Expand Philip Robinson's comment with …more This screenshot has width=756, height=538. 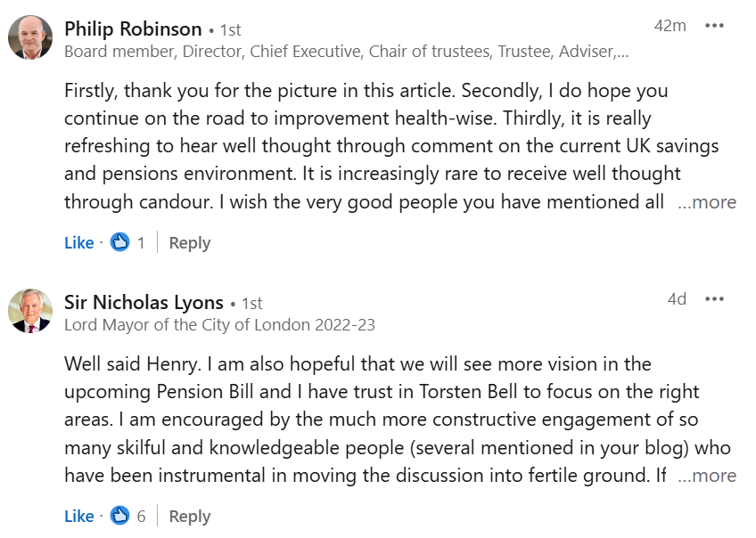click(707, 202)
